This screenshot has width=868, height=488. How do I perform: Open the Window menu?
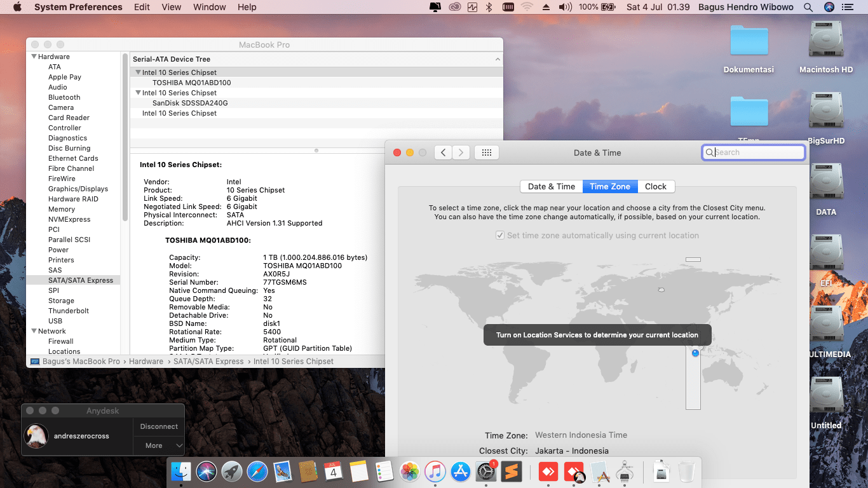coord(209,7)
